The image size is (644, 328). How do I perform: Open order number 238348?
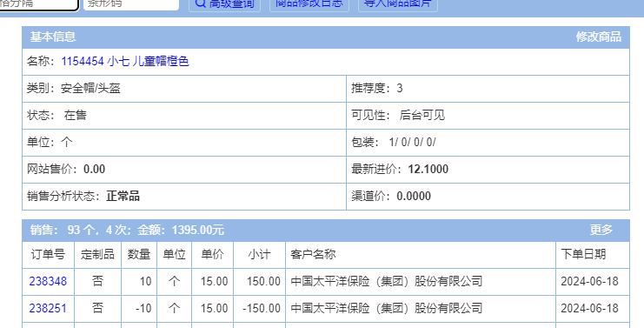pos(48,282)
